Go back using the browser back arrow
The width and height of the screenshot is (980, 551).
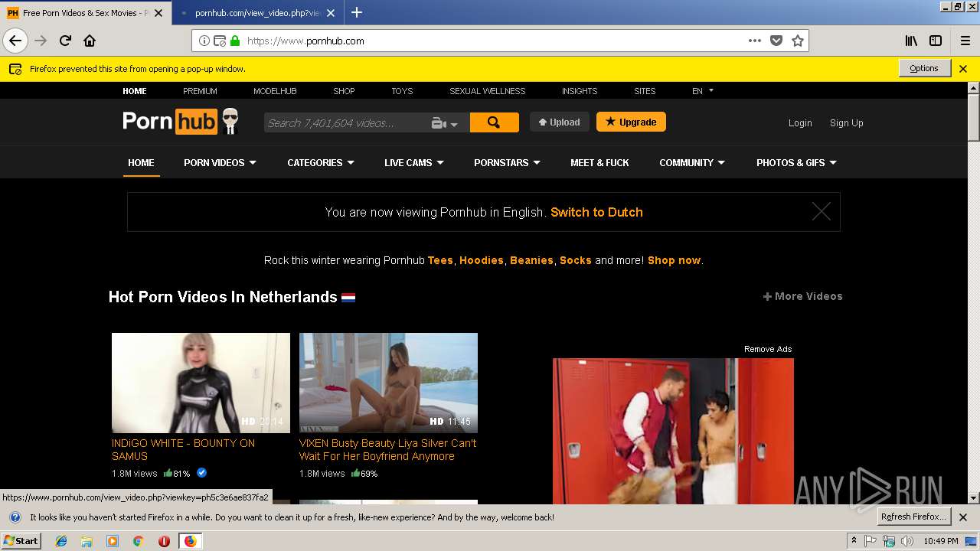click(x=15, y=41)
